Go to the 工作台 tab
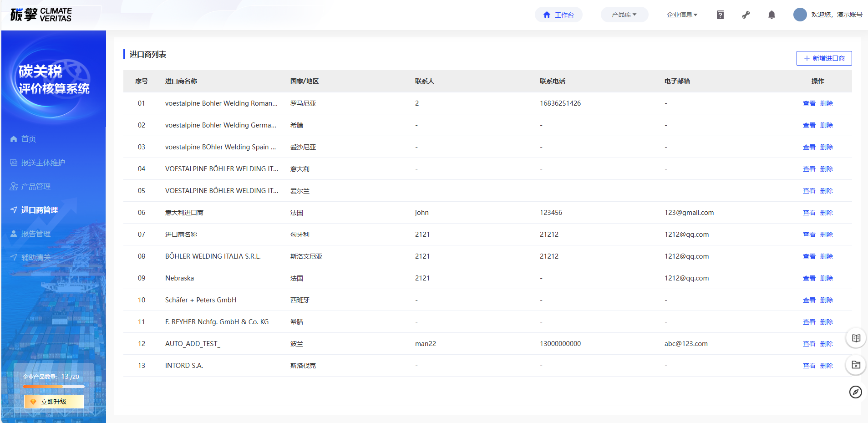 (558, 15)
